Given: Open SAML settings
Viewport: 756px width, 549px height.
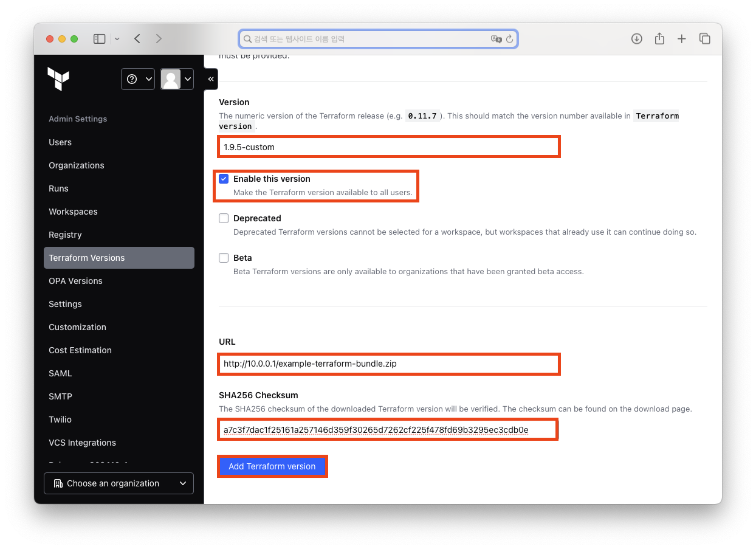Looking at the screenshot, I should 60,373.
